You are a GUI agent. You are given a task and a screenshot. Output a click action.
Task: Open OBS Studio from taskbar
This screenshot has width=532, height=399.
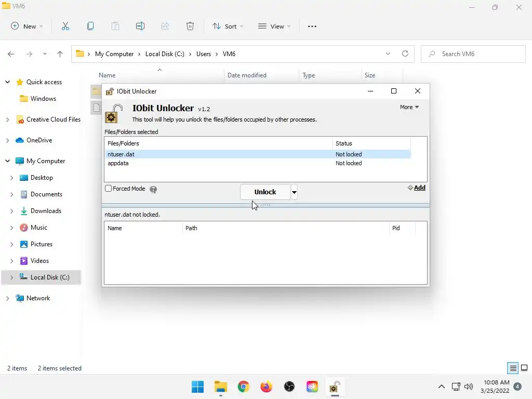click(x=289, y=387)
